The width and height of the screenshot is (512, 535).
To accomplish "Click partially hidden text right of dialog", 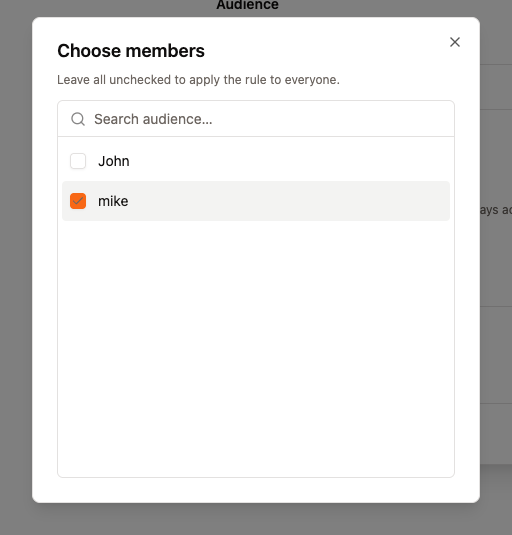I will (496, 209).
